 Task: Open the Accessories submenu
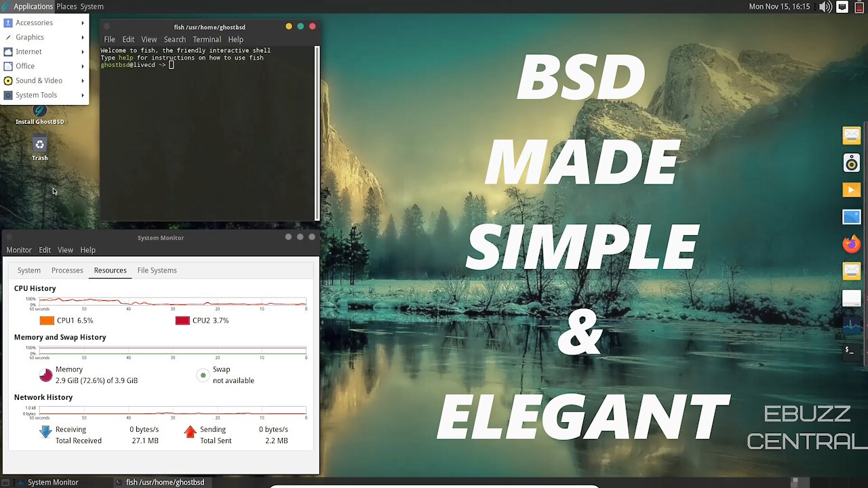point(44,22)
